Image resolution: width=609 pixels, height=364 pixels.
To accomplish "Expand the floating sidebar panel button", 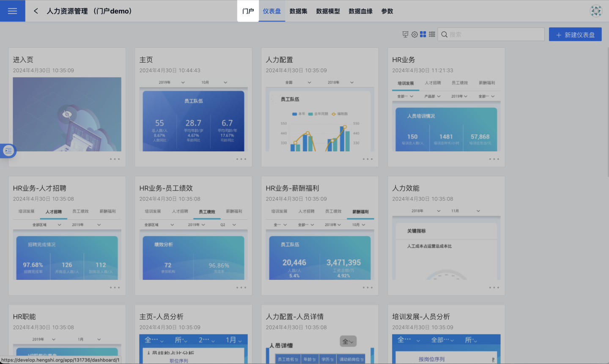I will (8, 151).
